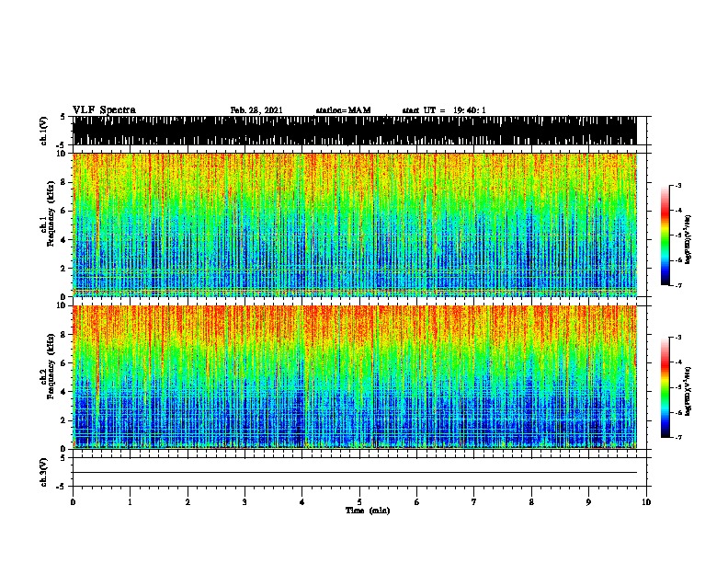
Task: Click the 10 tick label on Time axis
Action: pos(646,502)
